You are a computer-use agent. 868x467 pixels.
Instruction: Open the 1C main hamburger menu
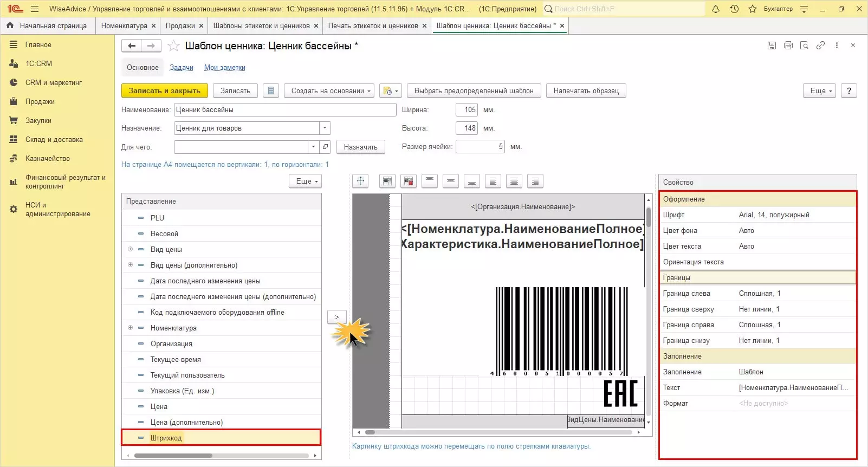point(35,9)
